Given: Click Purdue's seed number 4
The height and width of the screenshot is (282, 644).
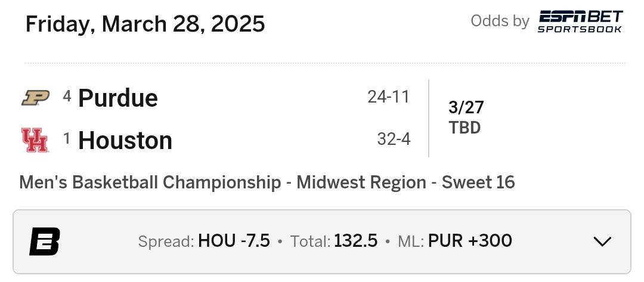Looking at the screenshot, I should pyautogui.click(x=67, y=95).
